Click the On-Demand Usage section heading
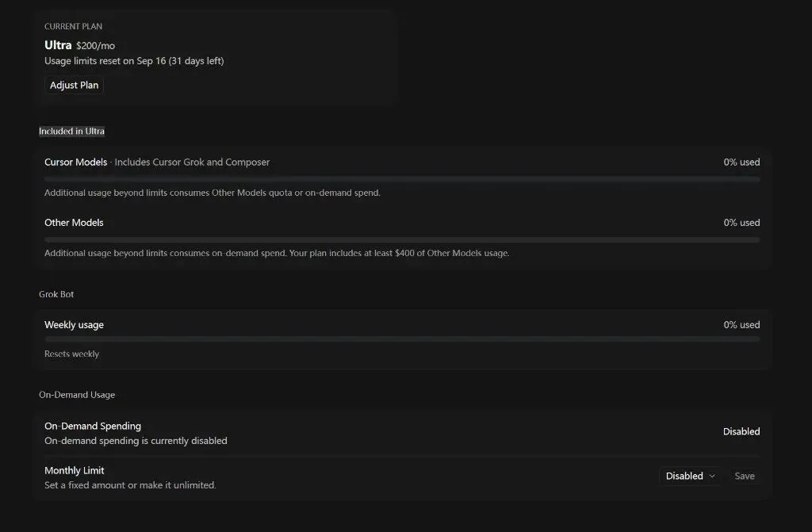Image resolution: width=812 pixels, height=532 pixels. coord(77,395)
